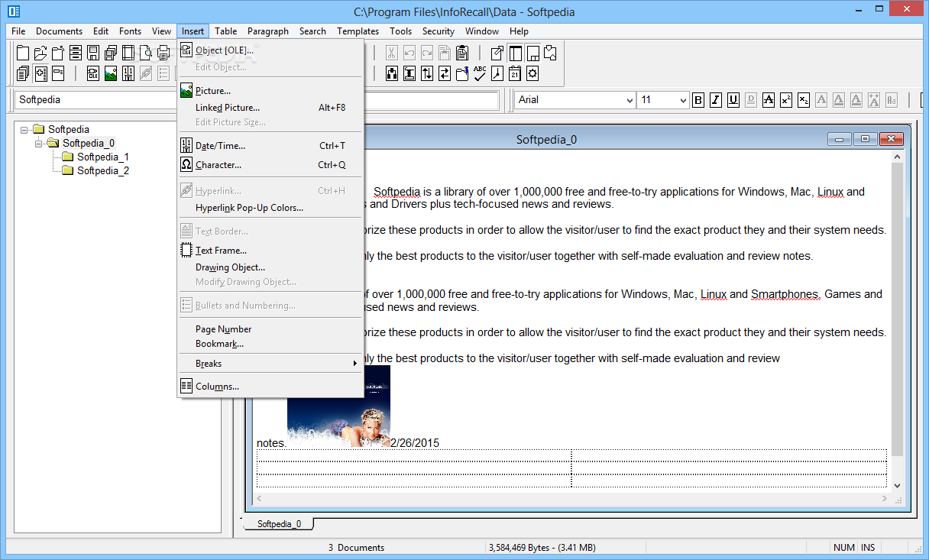Toggle Underline formatting

(x=733, y=100)
